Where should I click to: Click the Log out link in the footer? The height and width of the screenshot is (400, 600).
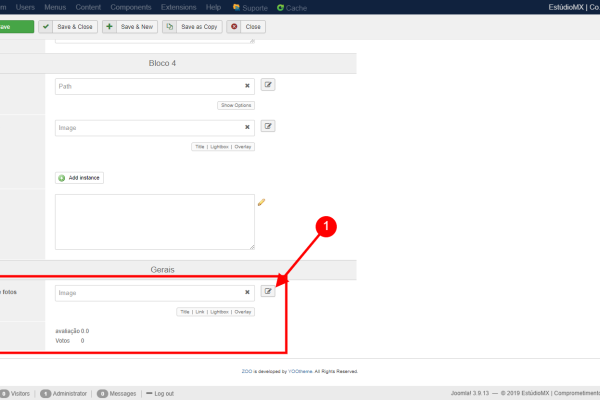(160, 393)
